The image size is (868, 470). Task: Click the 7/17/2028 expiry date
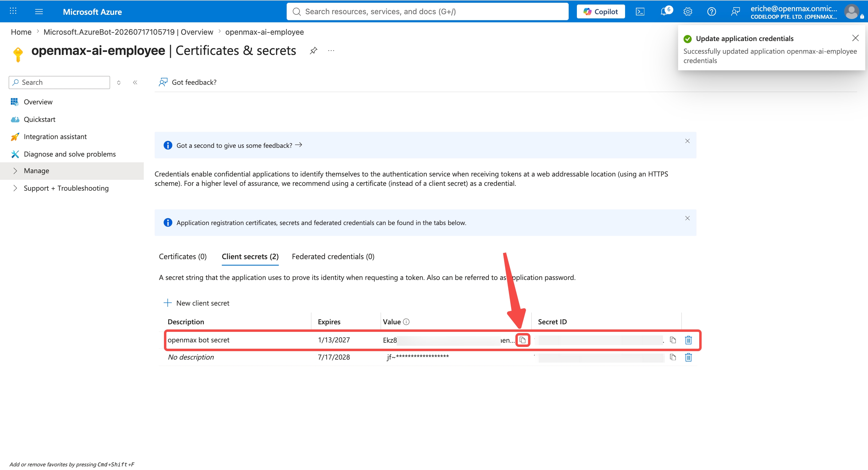click(x=334, y=357)
